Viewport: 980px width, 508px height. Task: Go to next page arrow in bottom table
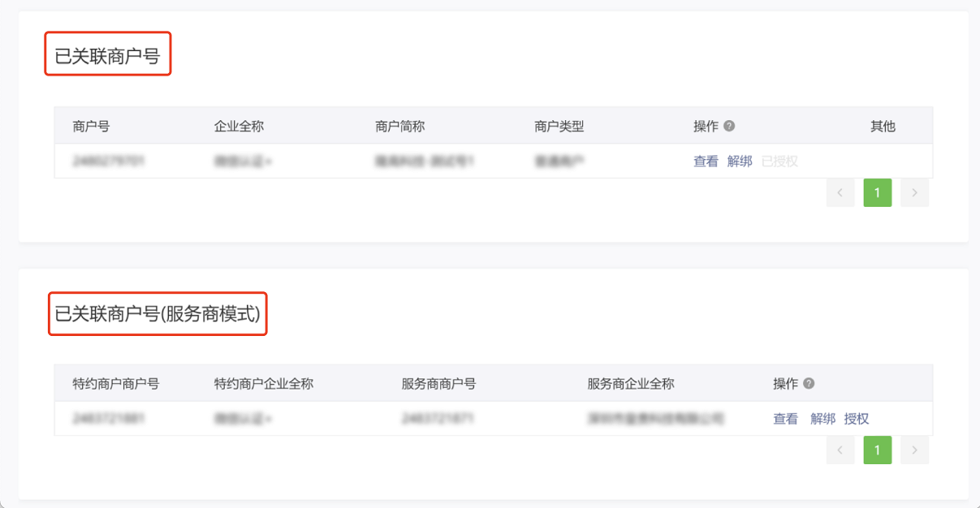tap(914, 450)
